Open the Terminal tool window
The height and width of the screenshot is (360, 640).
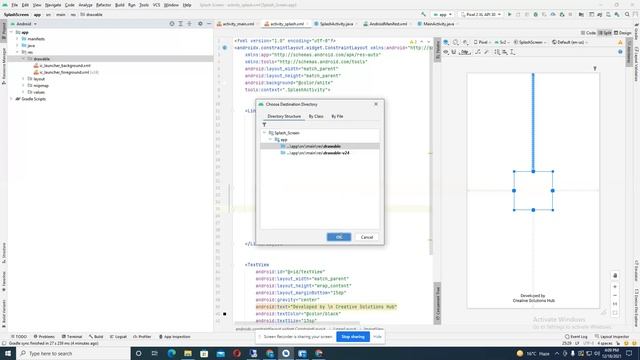click(x=72, y=337)
